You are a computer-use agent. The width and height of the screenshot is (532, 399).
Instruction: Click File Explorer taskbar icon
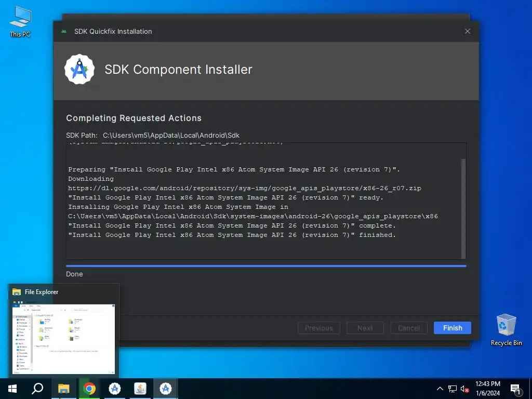pyautogui.click(x=63, y=389)
